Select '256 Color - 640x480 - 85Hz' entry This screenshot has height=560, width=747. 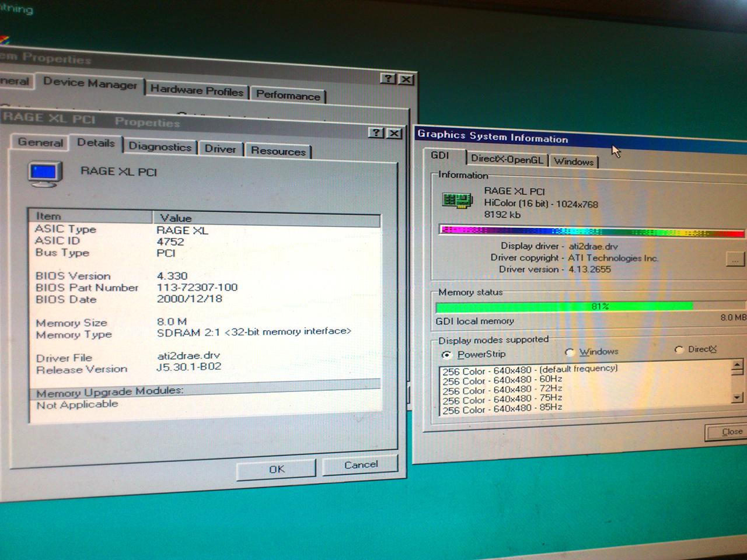click(x=502, y=409)
